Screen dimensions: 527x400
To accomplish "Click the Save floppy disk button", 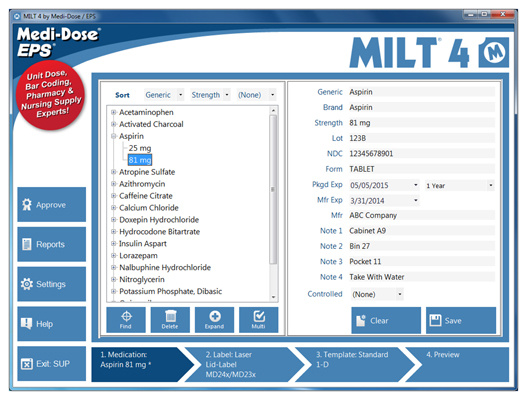I will pyautogui.click(x=461, y=320).
